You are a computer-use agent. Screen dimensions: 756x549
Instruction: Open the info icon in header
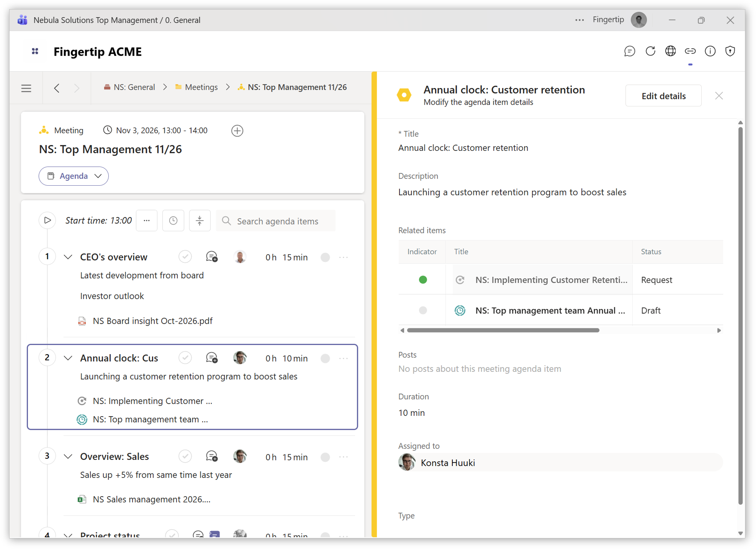click(710, 51)
